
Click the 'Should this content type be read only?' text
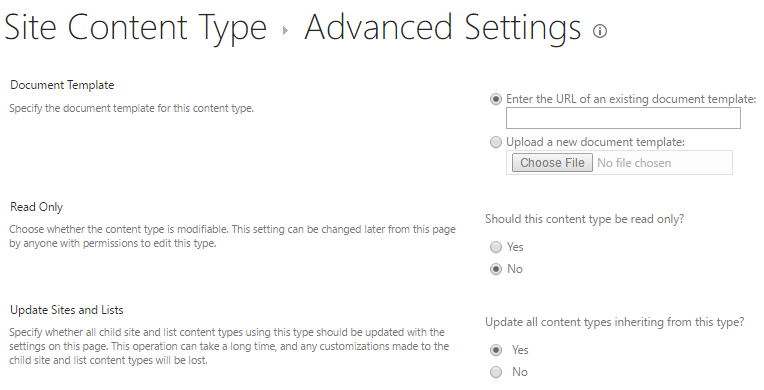[584, 219]
